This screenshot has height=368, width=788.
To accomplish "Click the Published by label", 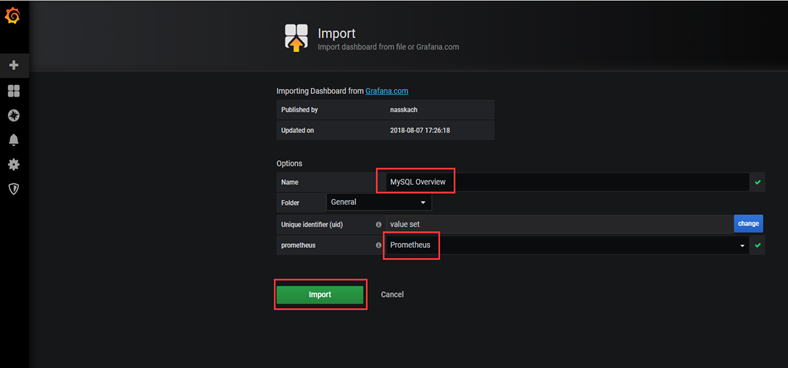I will pos(300,110).
